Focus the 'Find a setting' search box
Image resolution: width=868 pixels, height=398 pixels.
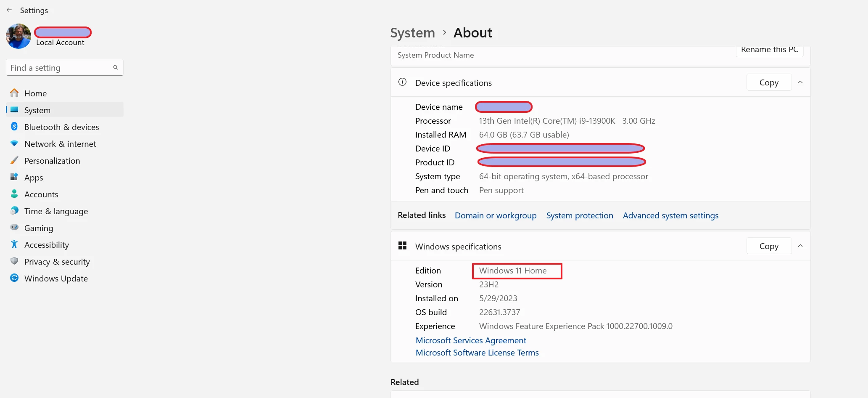[65, 67]
